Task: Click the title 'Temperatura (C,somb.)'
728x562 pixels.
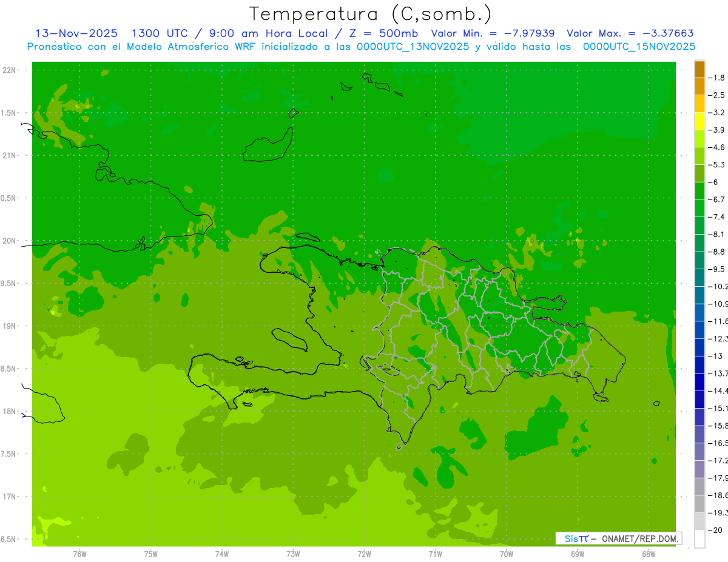Action: tap(371, 14)
